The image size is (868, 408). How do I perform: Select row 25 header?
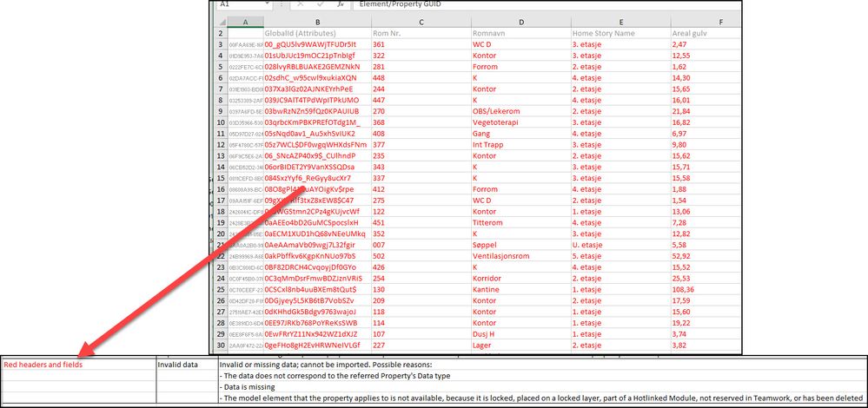tap(222, 289)
